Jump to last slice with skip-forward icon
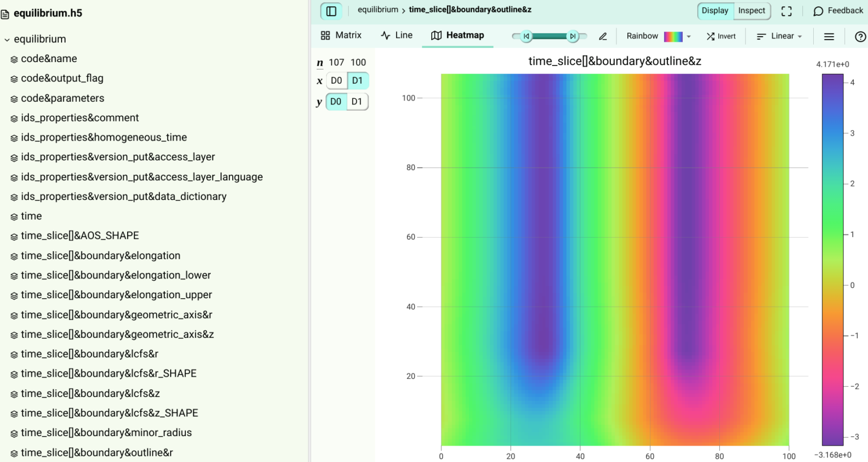The image size is (868, 462). pyautogui.click(x=573, y=36)
